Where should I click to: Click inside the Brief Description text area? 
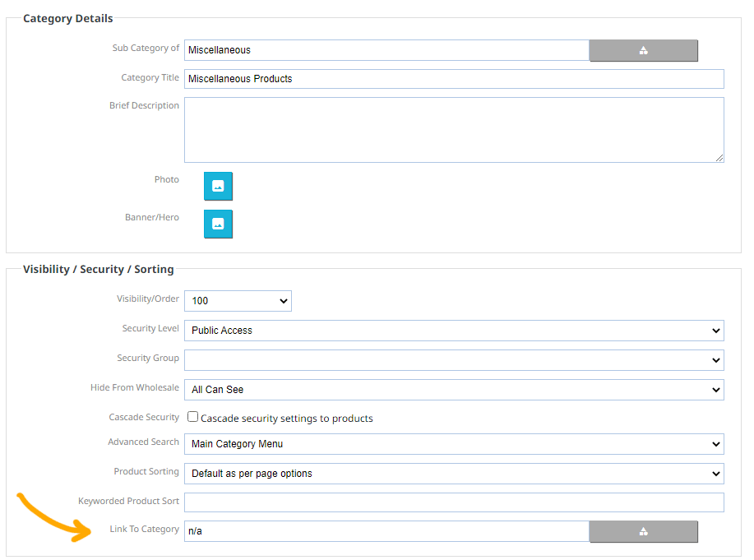[x=454, y=130]
